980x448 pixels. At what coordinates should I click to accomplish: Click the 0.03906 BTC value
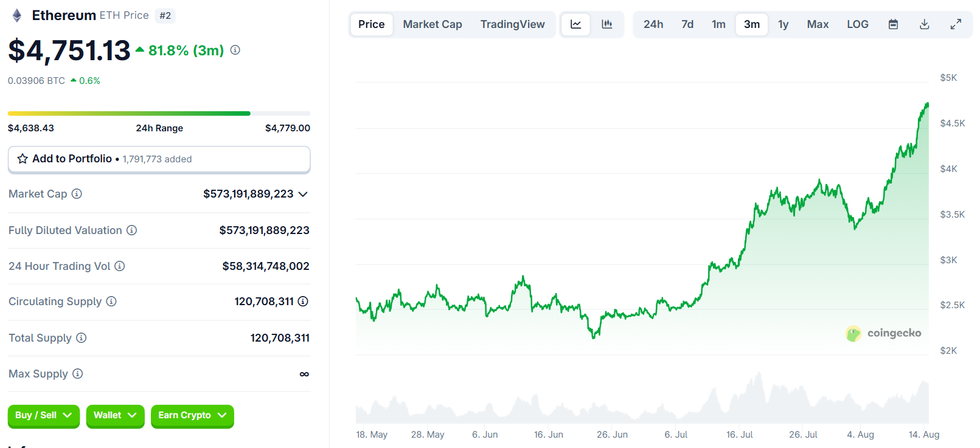(x=36, y=81)
